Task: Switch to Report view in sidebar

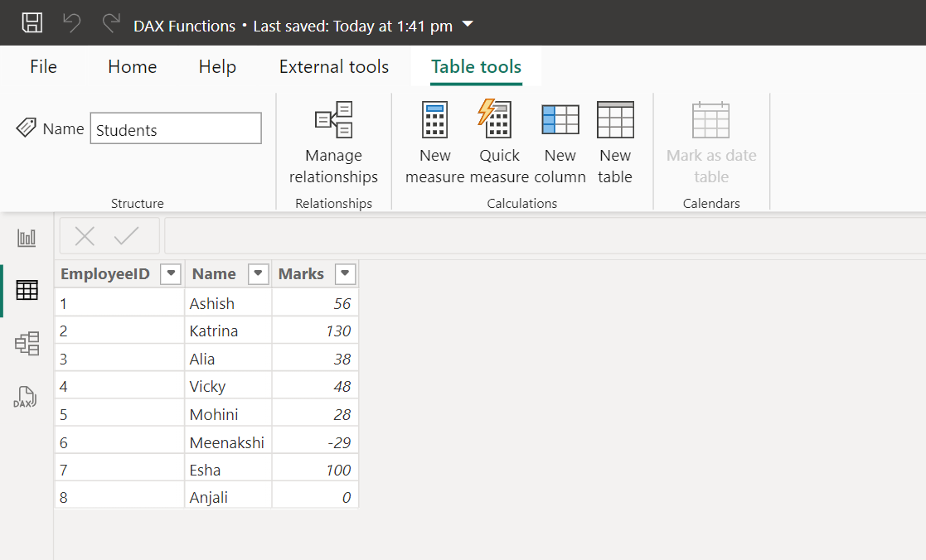Action: coord(27,239)
